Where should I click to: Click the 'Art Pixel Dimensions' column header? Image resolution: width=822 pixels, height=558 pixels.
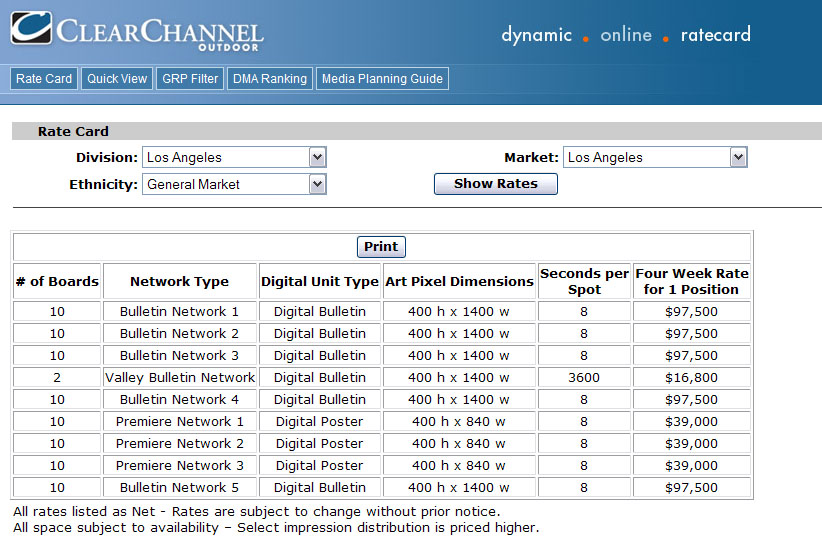[x=459, y=282]
